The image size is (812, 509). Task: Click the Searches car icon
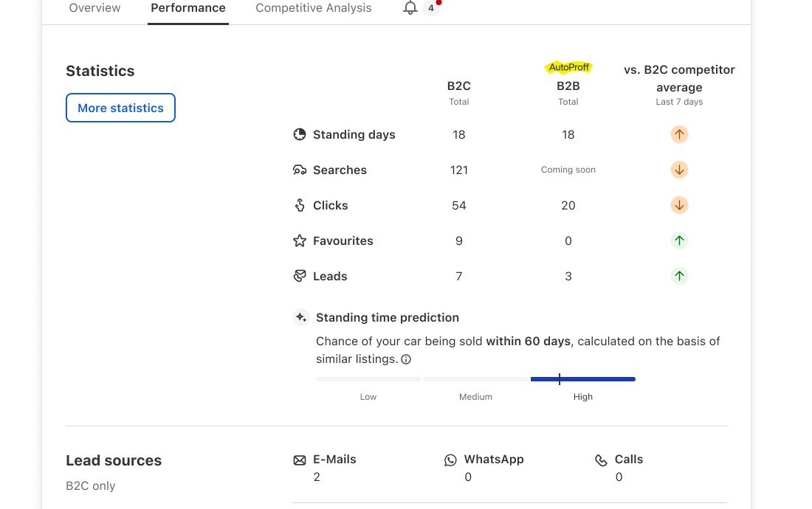point(300,170)
